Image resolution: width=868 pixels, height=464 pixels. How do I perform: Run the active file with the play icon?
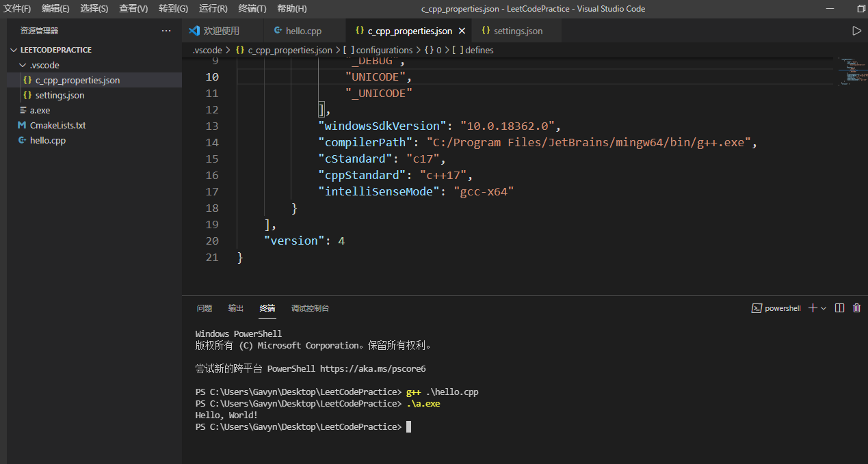pos(856,30)
